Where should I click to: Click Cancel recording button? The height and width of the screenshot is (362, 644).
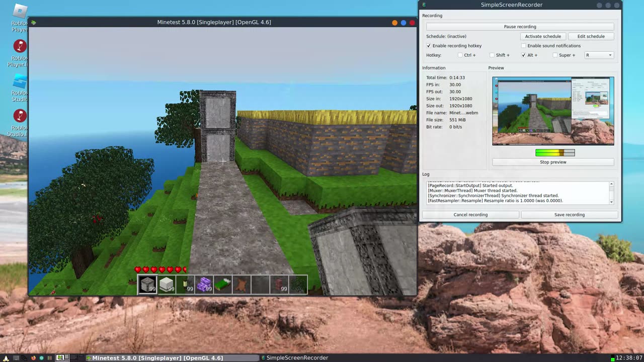point(470,215)
